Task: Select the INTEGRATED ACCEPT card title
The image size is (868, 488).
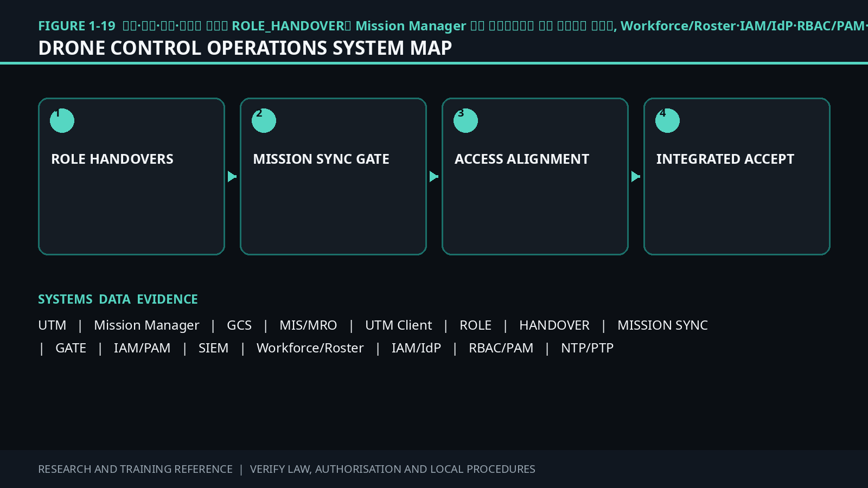Action: point(725,159)
